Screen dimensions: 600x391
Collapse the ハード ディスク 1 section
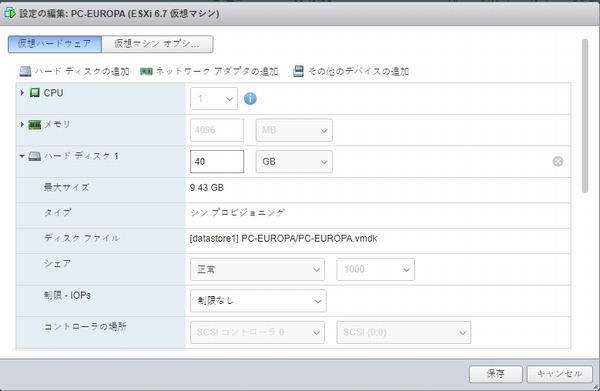pyautogui.click(x=22, y=156)
